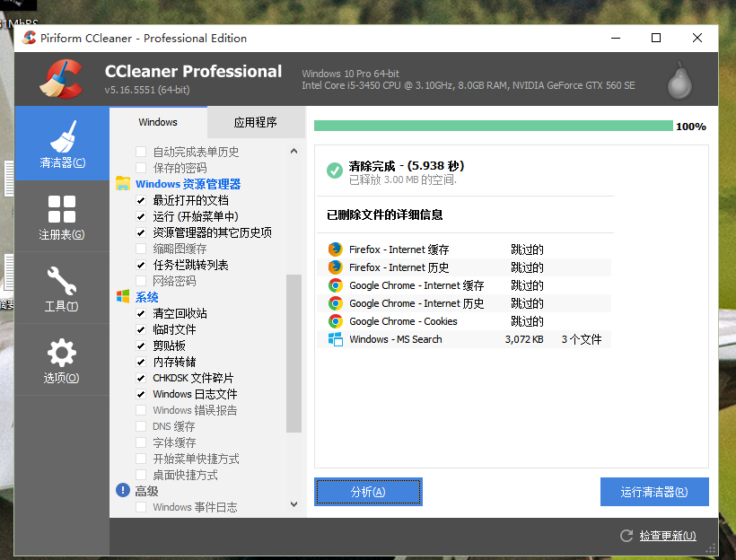This screenshot has width=736, height=560.
Task: Select the 系统 group heading
Action: tap(146, 297)
